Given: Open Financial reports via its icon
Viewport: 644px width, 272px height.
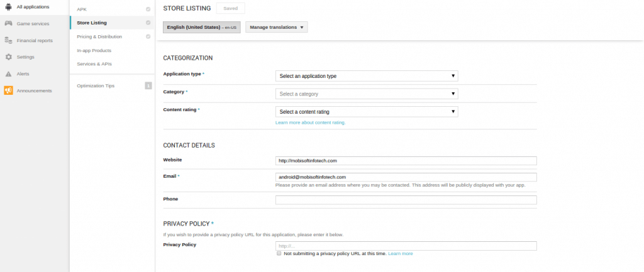Looking at the screenshot, I should [x=8, y=40].
